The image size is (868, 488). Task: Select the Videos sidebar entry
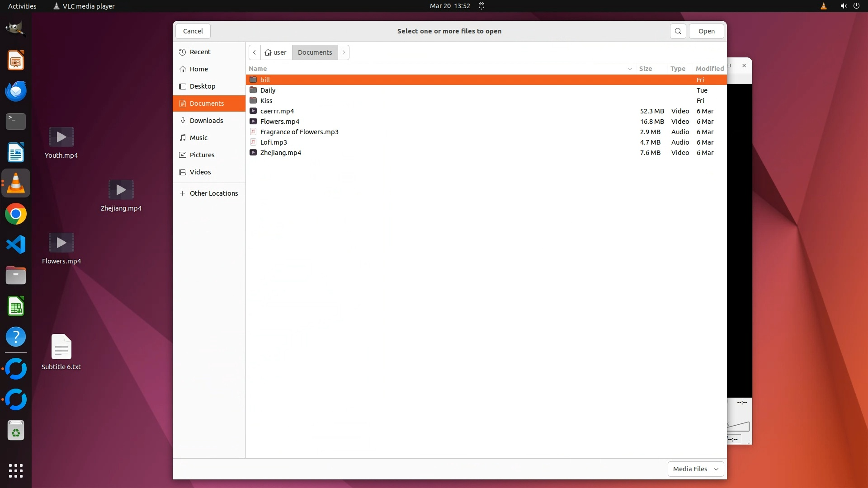click(200, 172)
